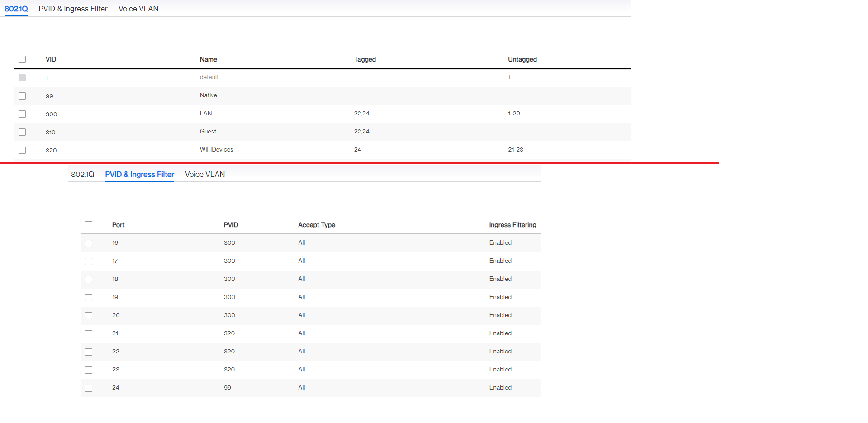Select checkbox for port 20
The height and width of the screenshot is (423, 868).
(89, 316)
